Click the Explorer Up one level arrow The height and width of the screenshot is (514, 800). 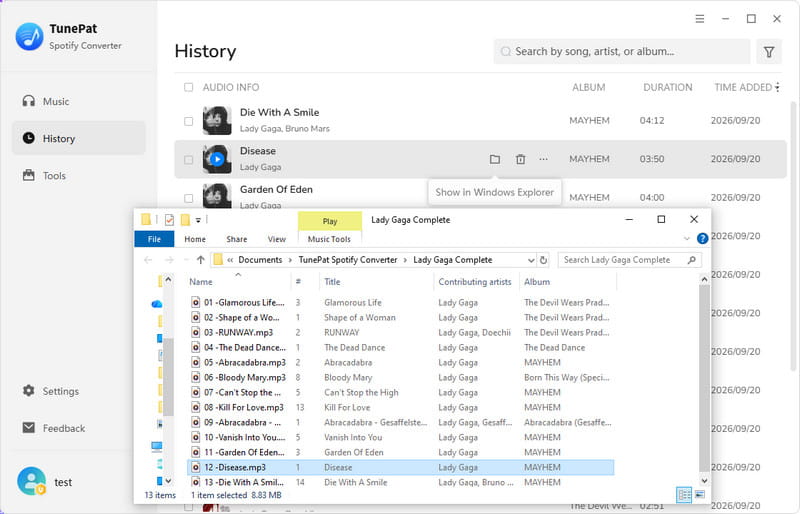tap(201, 260)
